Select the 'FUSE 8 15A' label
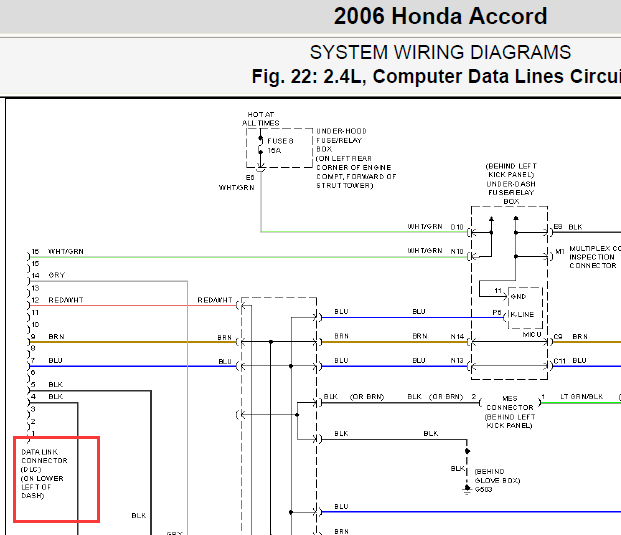The width and height of the screenshot is (621, 535). [280, 146]
